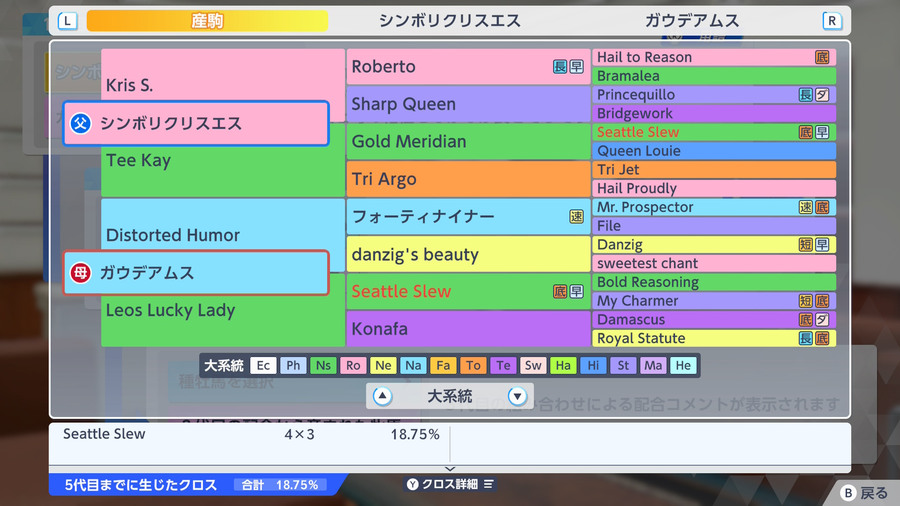Viewport: 900px width, 506px height.
Task: Click the 長 factor icon on Royal Statute
Action: pos(806,338)
